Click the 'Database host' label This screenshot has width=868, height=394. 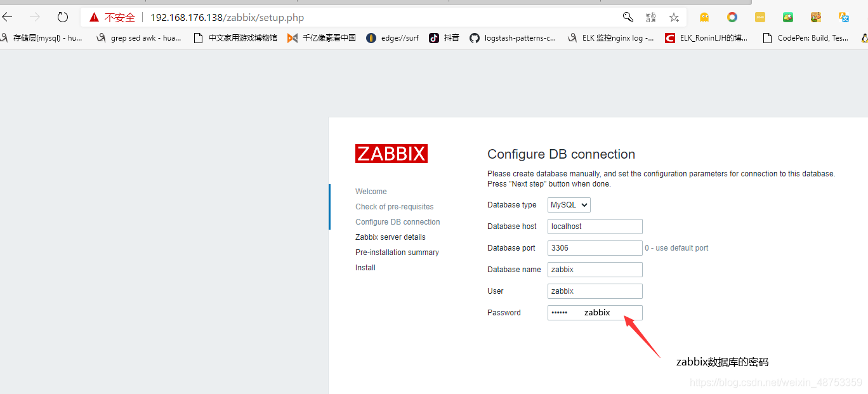tap(512, 227)
